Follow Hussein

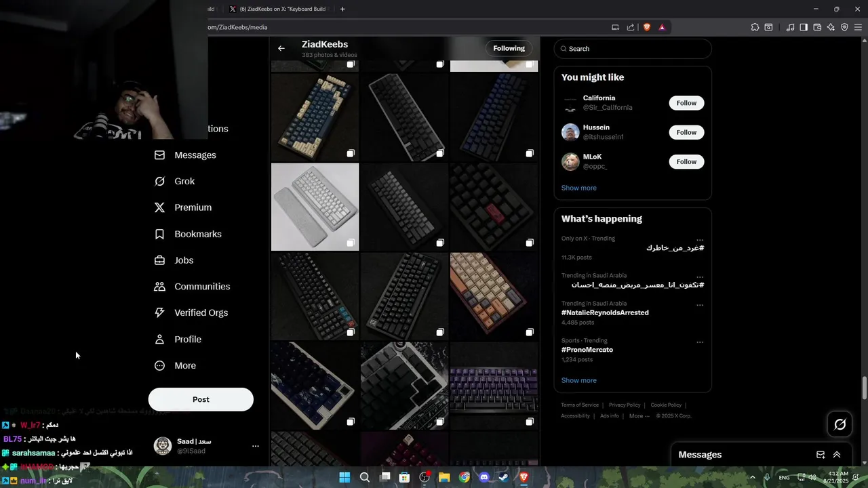click(686, 132)
